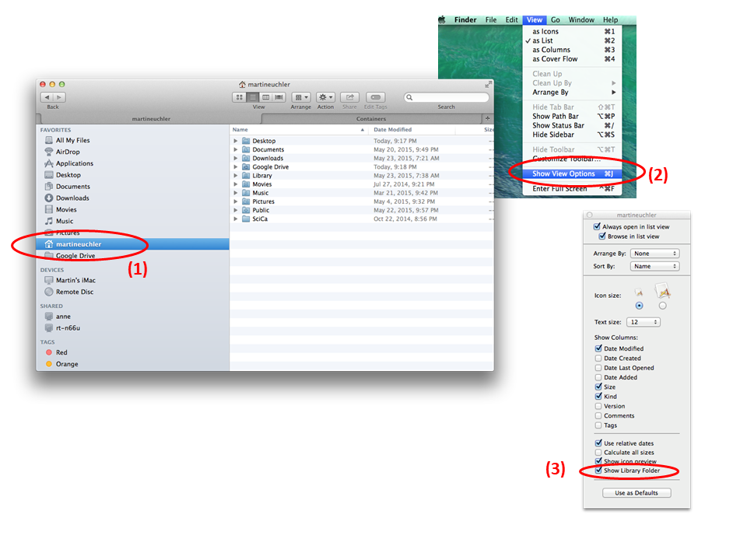Switch to icon view in Finder toolbar

point(240,97)
